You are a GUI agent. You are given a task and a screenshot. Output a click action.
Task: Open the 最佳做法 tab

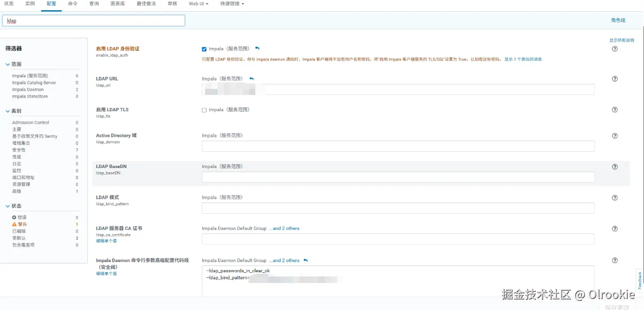click(x=146, y=4)
